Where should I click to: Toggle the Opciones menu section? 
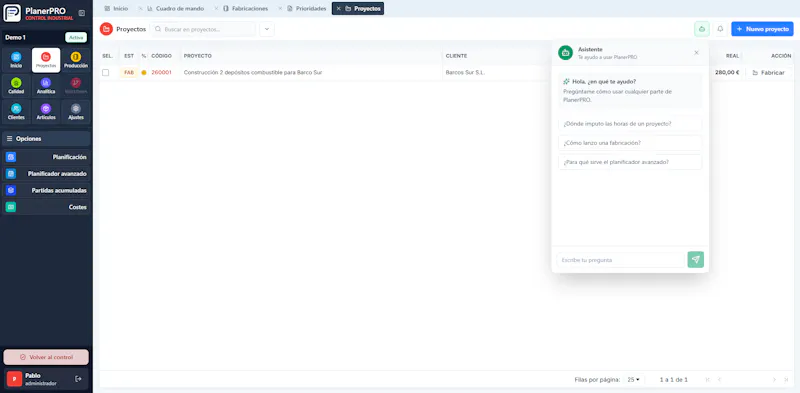click(x=46, y=138)
